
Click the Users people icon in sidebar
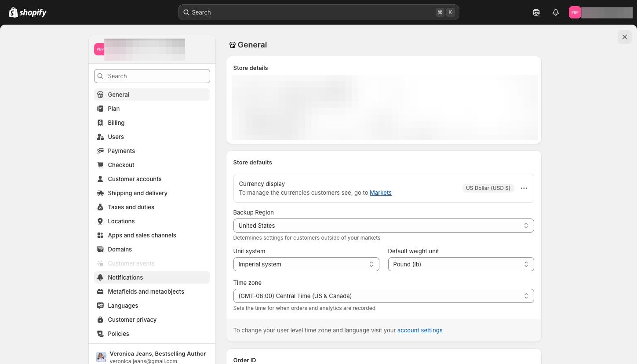(x=100, y=137)
